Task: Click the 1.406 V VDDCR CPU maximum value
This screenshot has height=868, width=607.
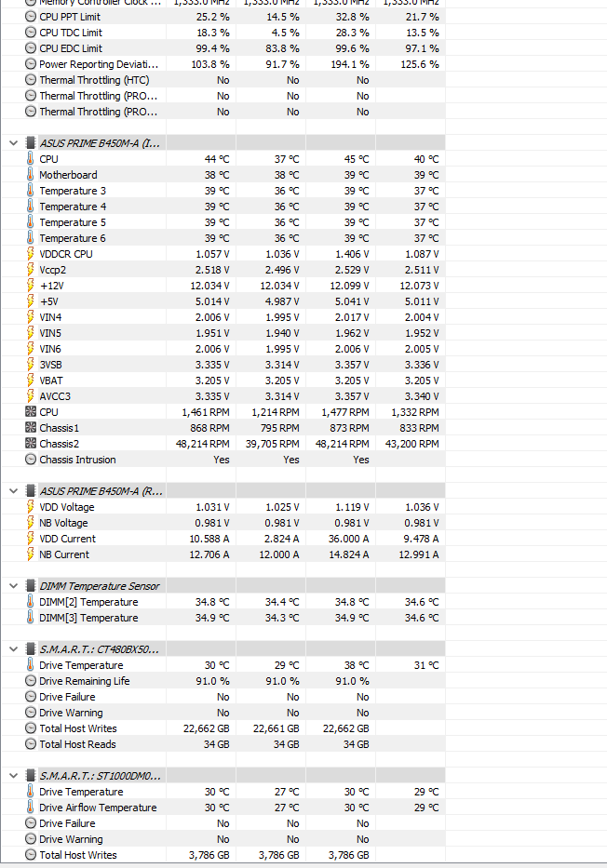Action: click(x=352, y=254)
